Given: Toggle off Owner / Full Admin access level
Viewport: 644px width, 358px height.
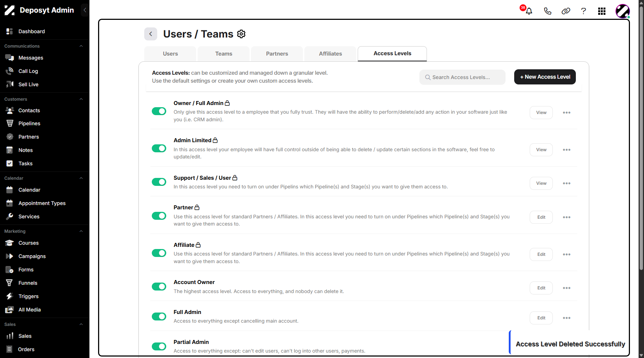Looking at the screenshot, I should click(x=159, y=111).
